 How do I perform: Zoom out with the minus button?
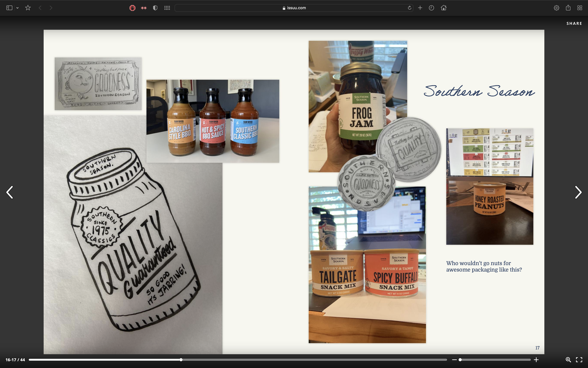(454, 360)
